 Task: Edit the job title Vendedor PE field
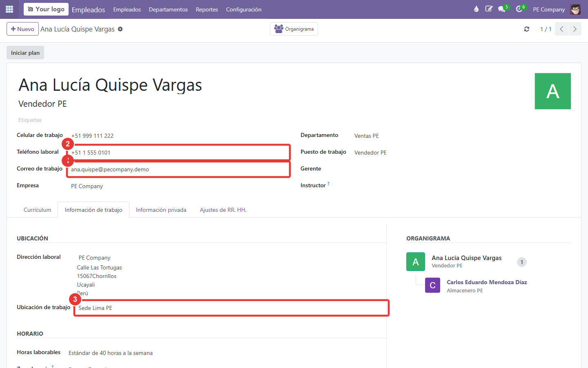click(x=42, y=104)
